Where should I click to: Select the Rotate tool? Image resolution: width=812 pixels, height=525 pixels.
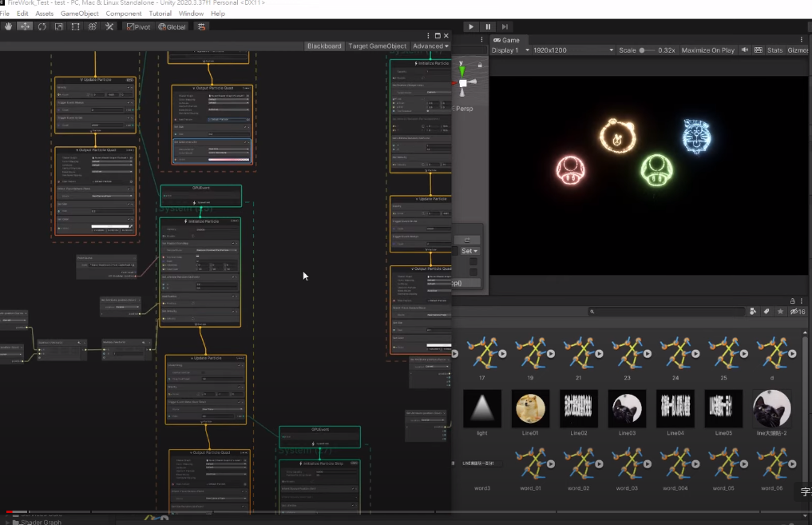pos(41,26)
